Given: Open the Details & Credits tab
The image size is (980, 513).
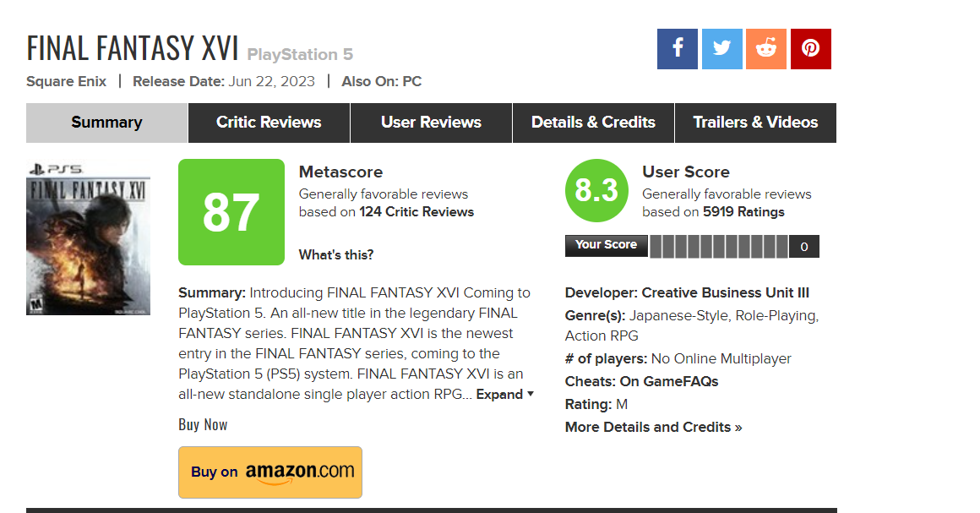Looking at the screenshot, I should [593, 123].
